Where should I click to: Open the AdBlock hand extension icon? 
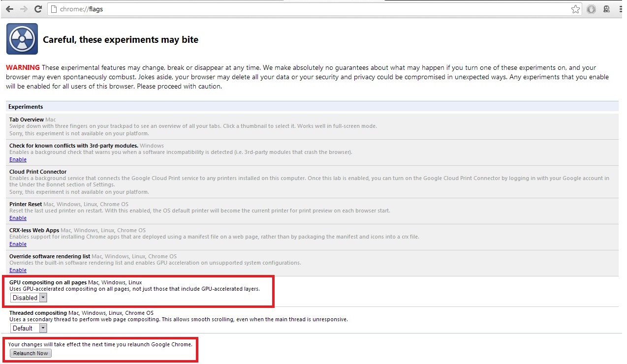[591, 9]
